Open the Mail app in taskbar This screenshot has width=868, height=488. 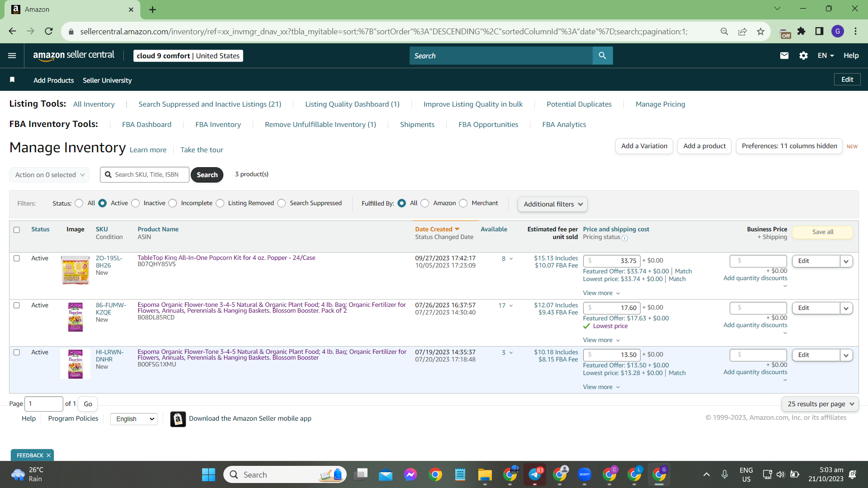pyautogui.click(x=386, y=474)
